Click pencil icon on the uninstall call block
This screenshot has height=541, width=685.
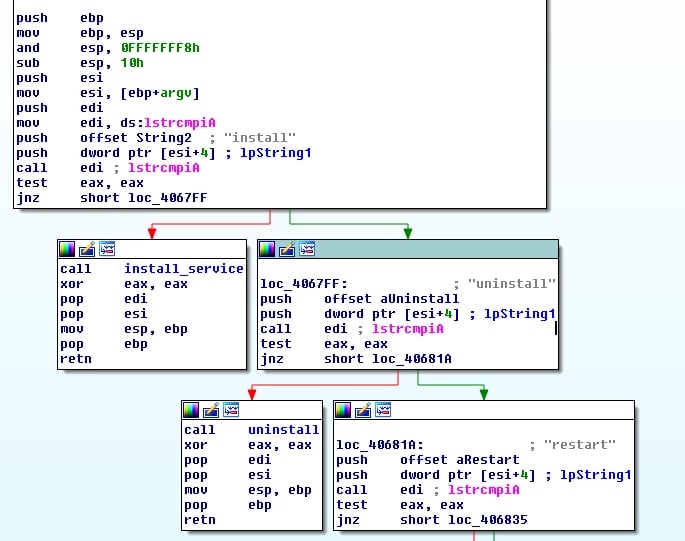(x=210, y=410)
